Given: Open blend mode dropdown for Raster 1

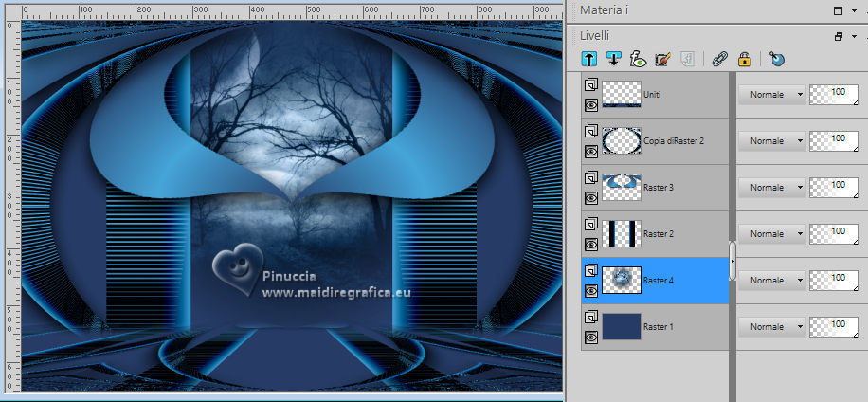Looking at the screenshot, I should pyautogui.click(x=772, y=327).
